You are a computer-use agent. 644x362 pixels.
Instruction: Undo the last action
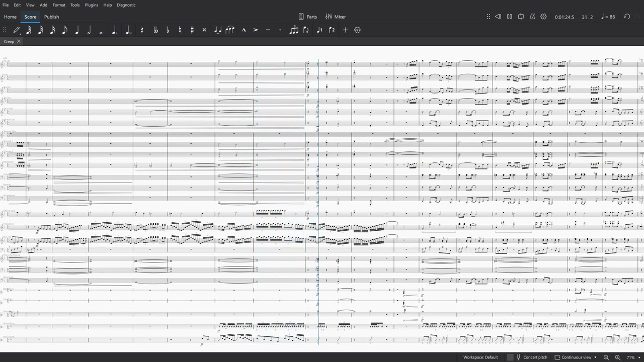pyautogui.click(x=627, y=17)
